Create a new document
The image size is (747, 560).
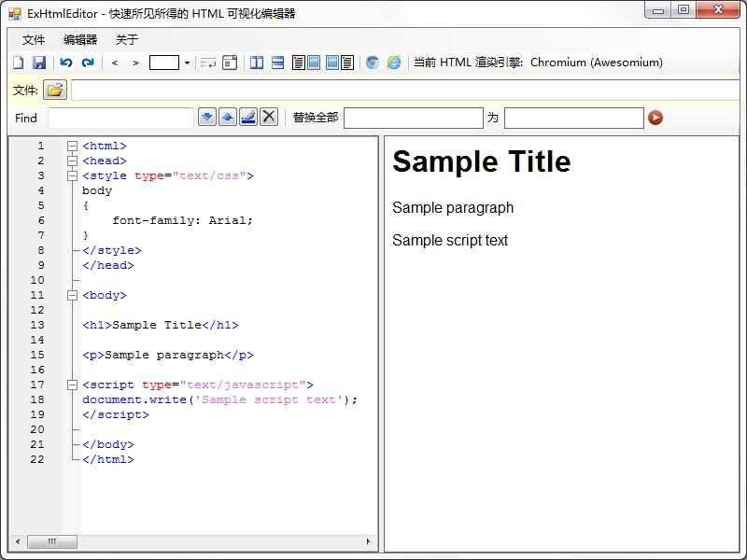pos(19,63)
